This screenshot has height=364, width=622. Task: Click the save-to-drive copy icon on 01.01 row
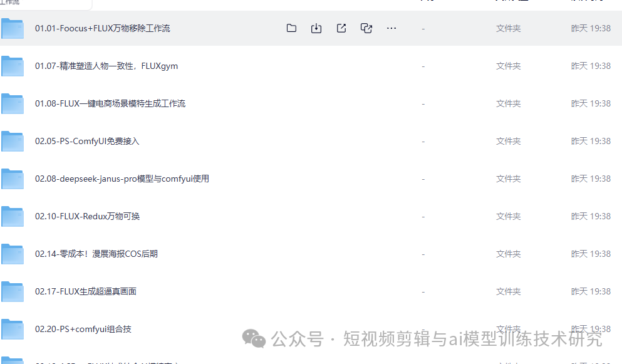pyautogui.click(x=366, y=28)
